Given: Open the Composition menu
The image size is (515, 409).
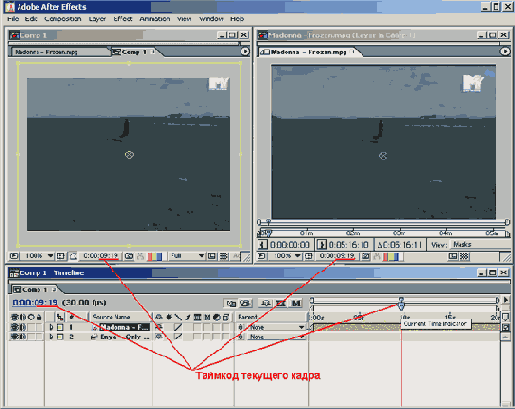Looking at the screenshot, I should pyautogui.click(x=63, y=19).
